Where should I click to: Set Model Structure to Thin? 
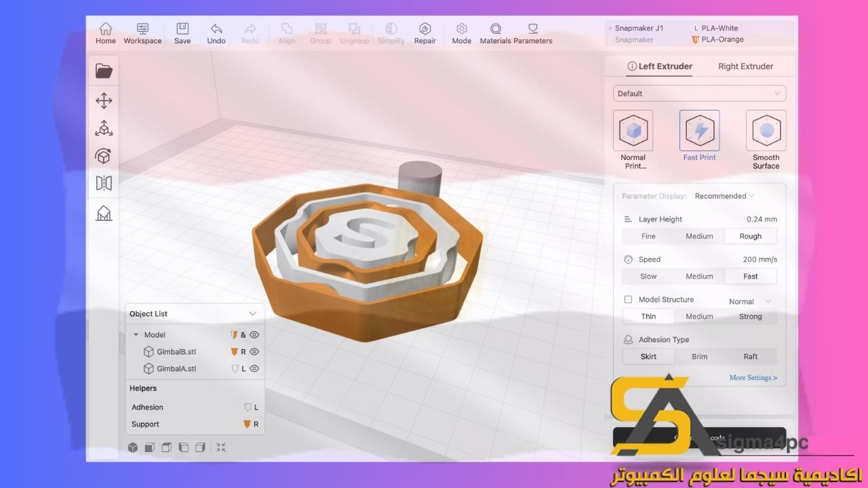coord(648,317)
